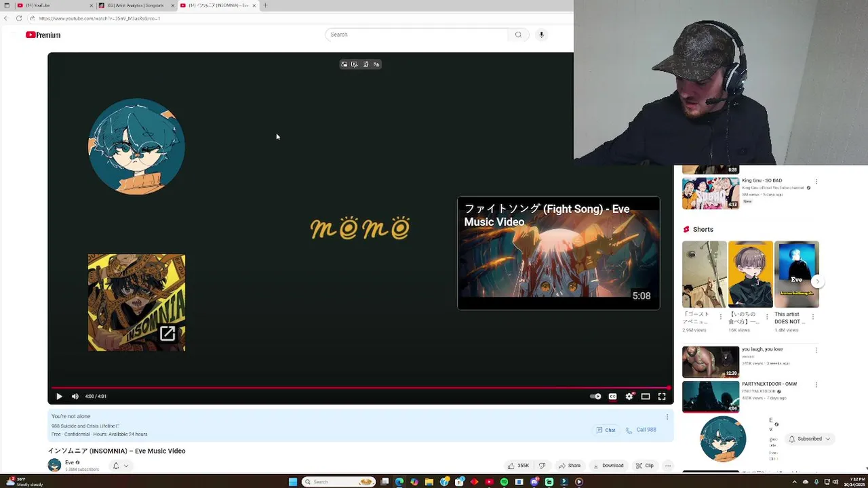This screenshot has height=488, width=868.
Task: Click the YouTube Premium logo
Action: pos(43,35)
